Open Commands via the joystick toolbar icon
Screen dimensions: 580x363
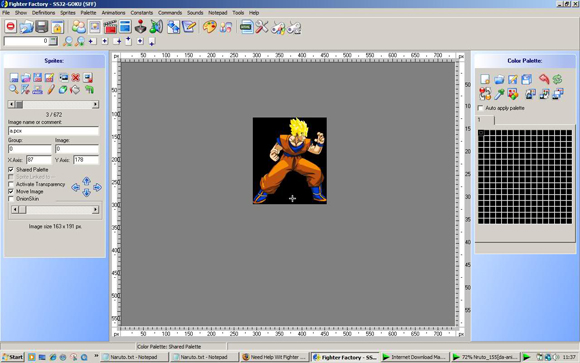140,27
